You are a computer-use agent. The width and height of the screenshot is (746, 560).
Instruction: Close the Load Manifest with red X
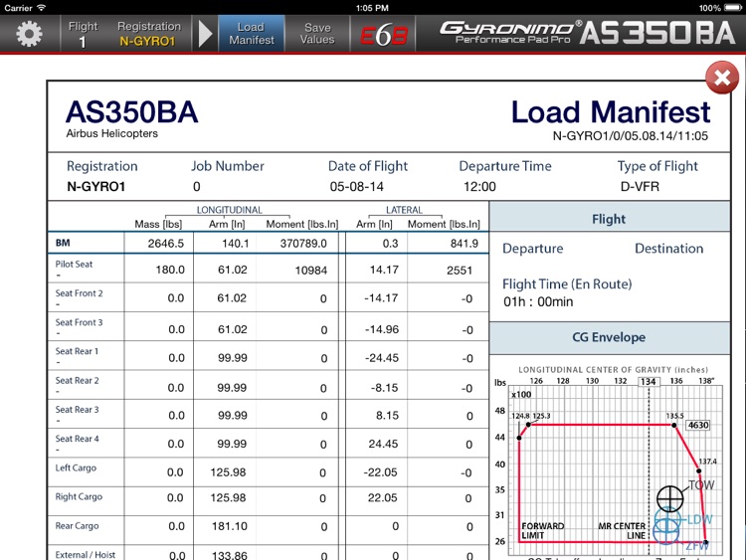722,78
